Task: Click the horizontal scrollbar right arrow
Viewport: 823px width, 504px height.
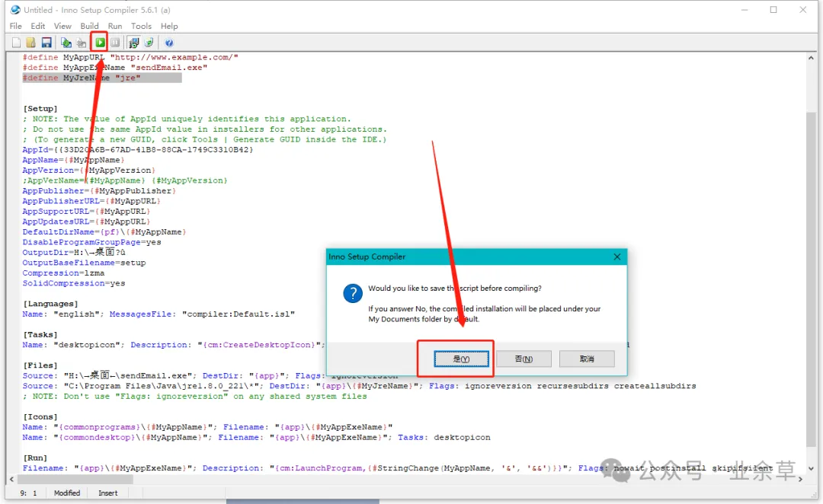Action: coord(800,479)
